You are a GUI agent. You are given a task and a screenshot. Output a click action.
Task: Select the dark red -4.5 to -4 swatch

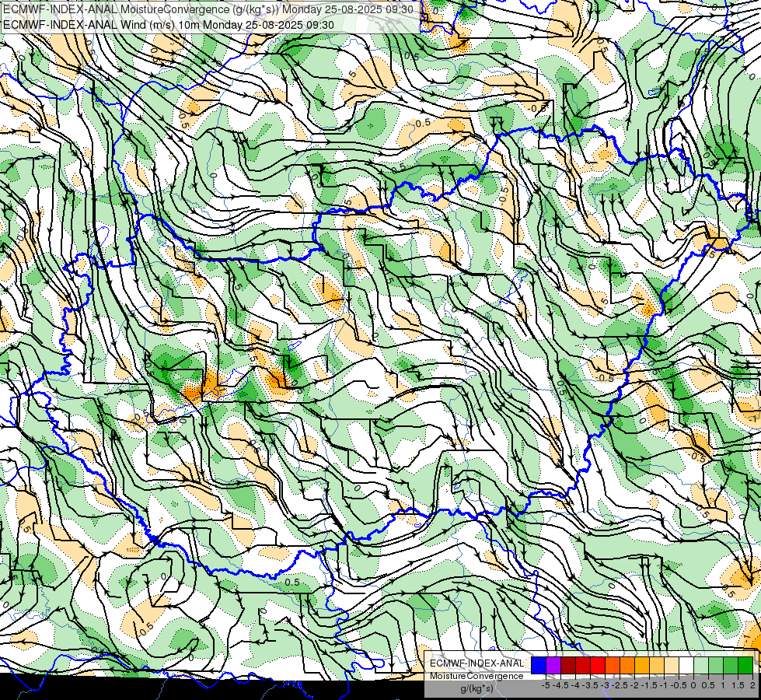(x=568, y=666)
